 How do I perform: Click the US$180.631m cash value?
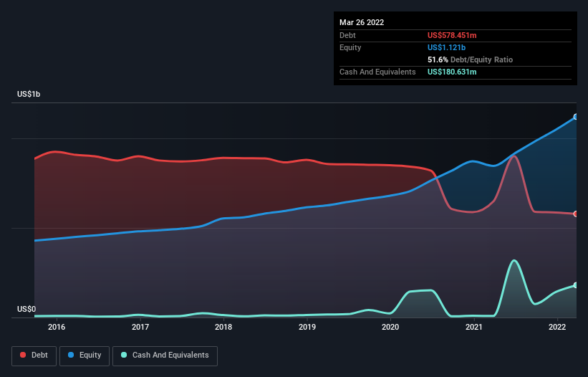(452, 72)
